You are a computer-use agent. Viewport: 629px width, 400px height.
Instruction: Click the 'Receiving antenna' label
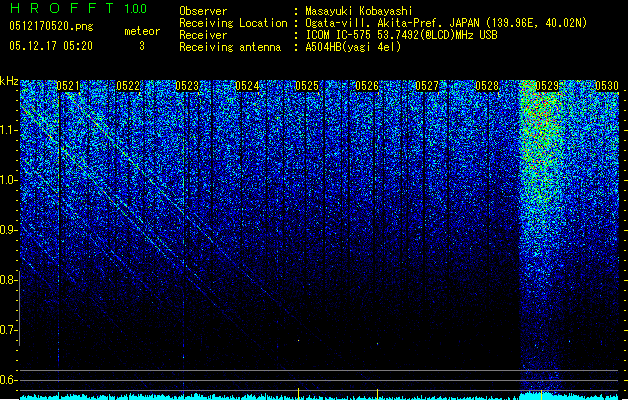coord(230,47)
